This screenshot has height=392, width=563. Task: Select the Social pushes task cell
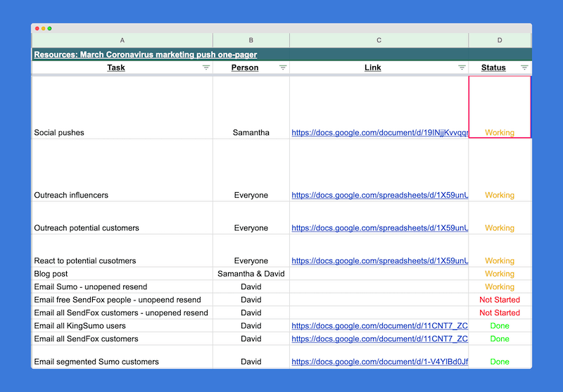[x=122, y=108]
